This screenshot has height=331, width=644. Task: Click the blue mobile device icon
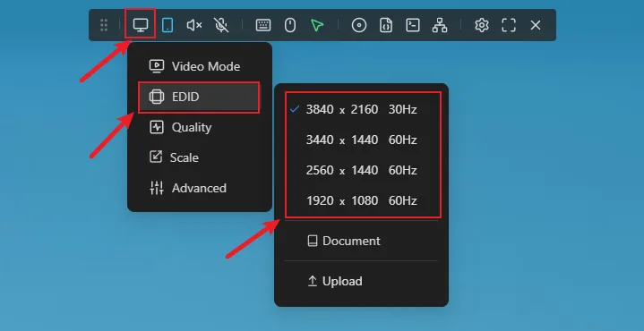(167, 25)
